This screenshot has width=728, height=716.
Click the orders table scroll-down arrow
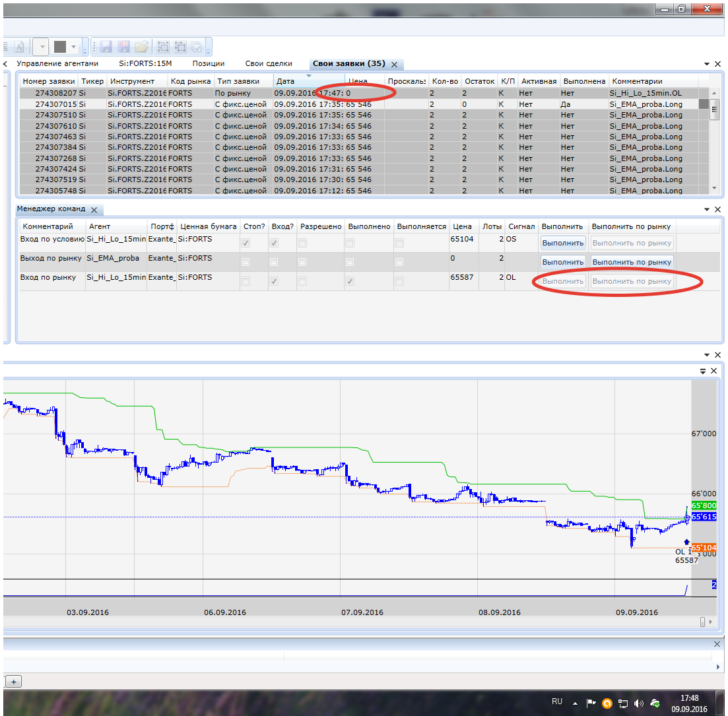click(714, 188)
